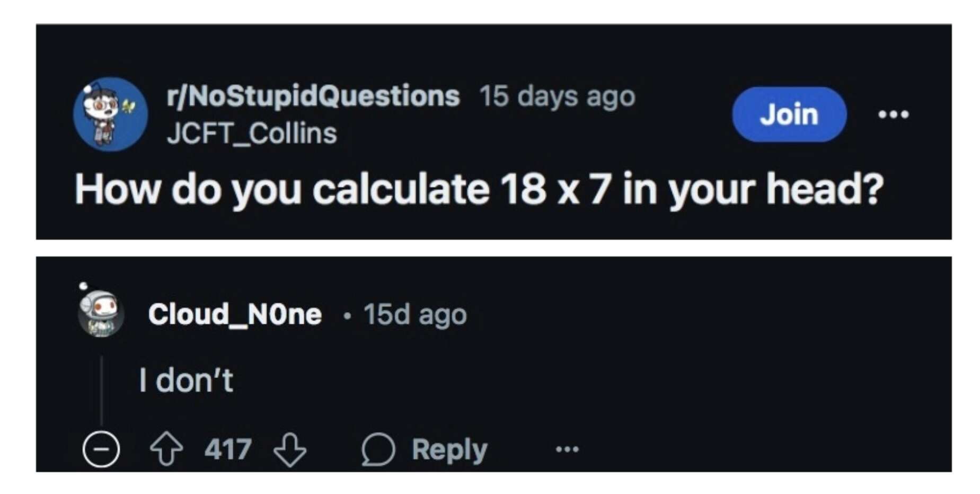Collapse the comment with the minus circle

(x=101, y=449)
